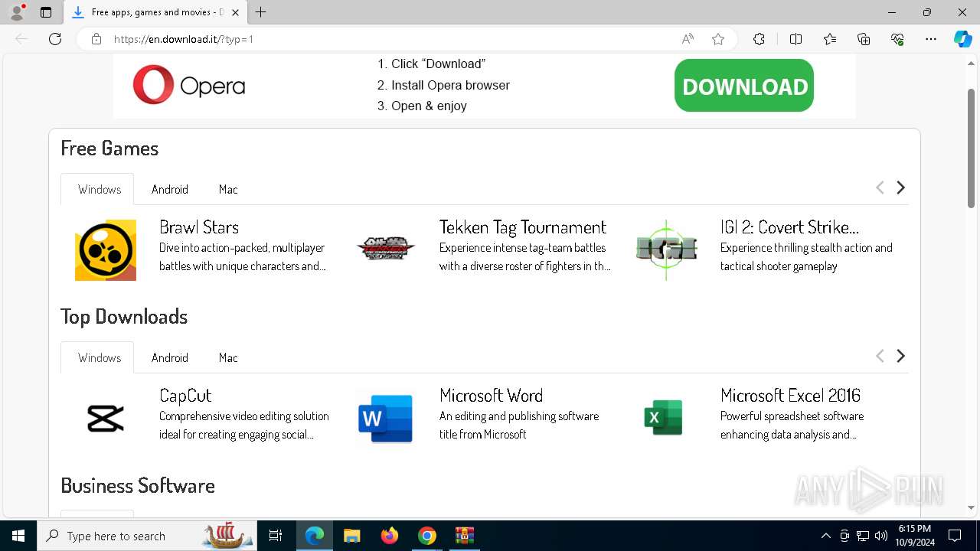Open the clock showing 6:15 PM
Viewport: 980px width, 551px height.
(914, 536)
